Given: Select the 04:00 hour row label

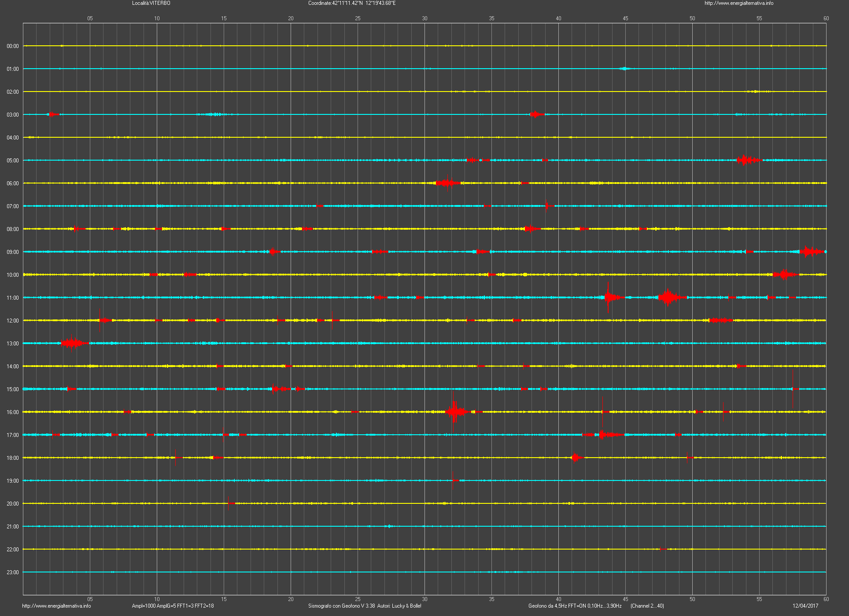Looking at the screenshot, I should [13, 138].
